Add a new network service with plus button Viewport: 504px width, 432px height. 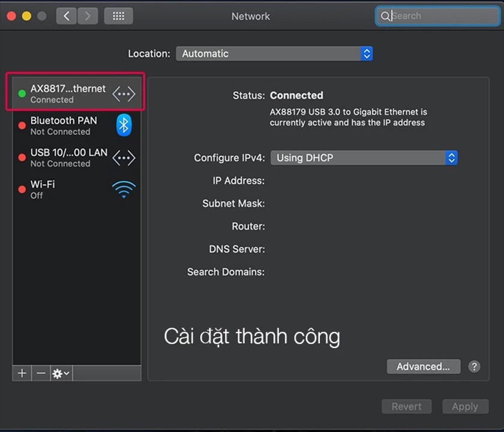22,373
